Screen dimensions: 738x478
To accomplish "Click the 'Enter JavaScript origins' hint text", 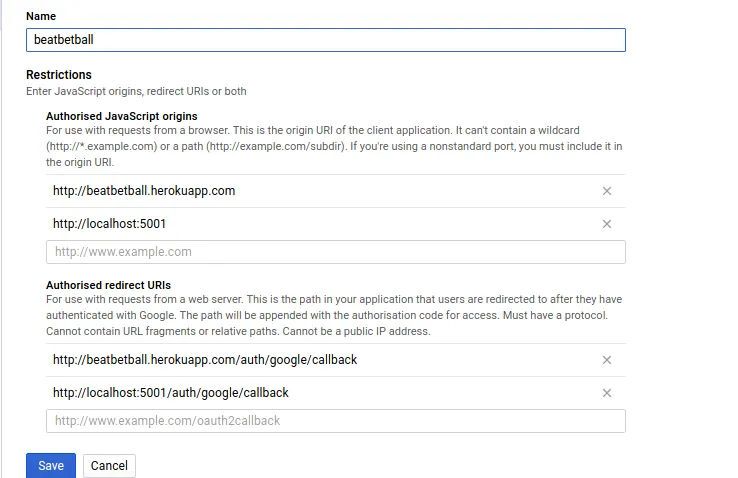I will pyautogui.click(x=136, y=91).
